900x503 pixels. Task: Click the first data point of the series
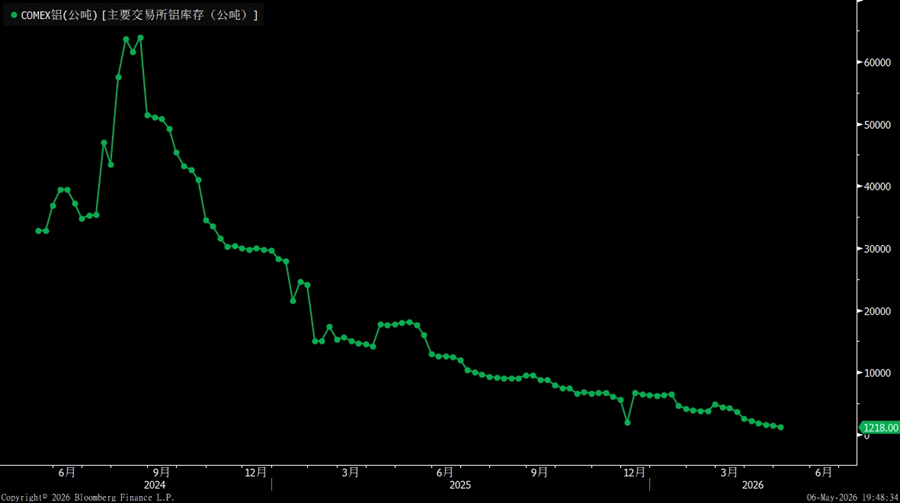[38, 231]
